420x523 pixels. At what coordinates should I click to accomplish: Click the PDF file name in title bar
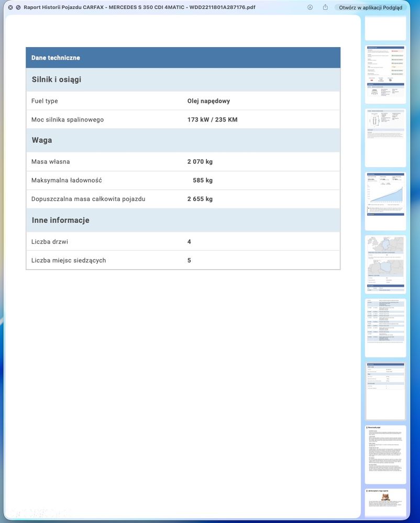pyautogui.click(x=139, y=7)
